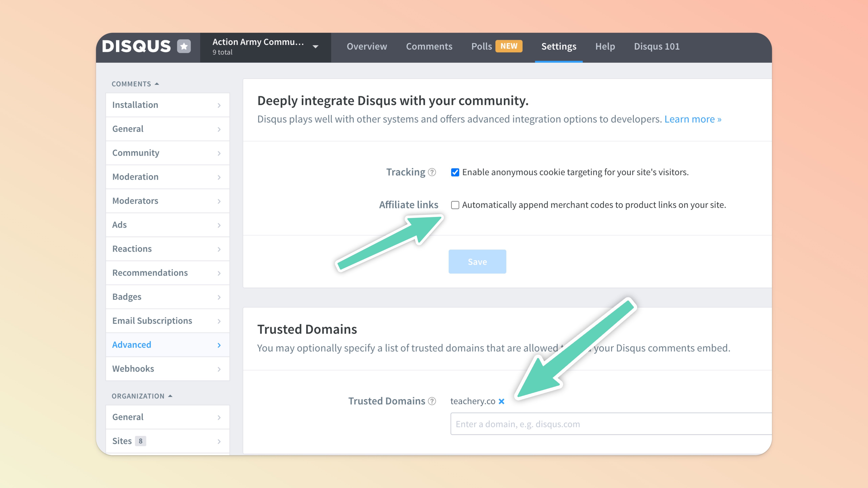This screenshot has height=488, width=868.
Task: Click the Sites count badge showing 8
Action: pyautogui.click(x=140, y=441)
